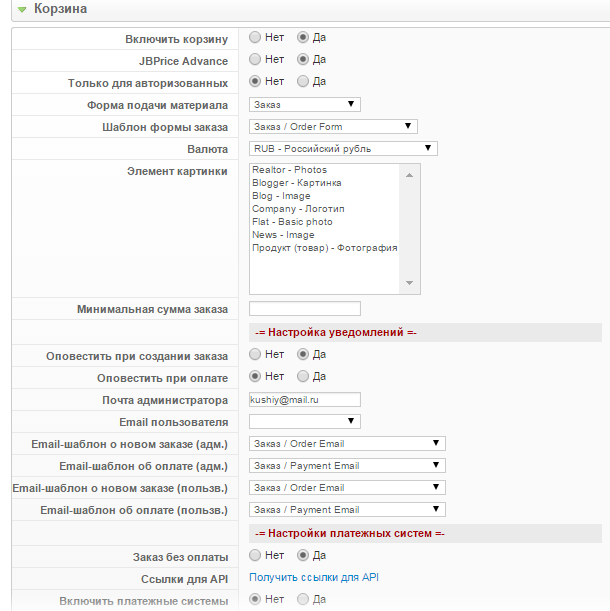Open Email пользователя dropdown
The image size is (610, 611).
point(304,422)
